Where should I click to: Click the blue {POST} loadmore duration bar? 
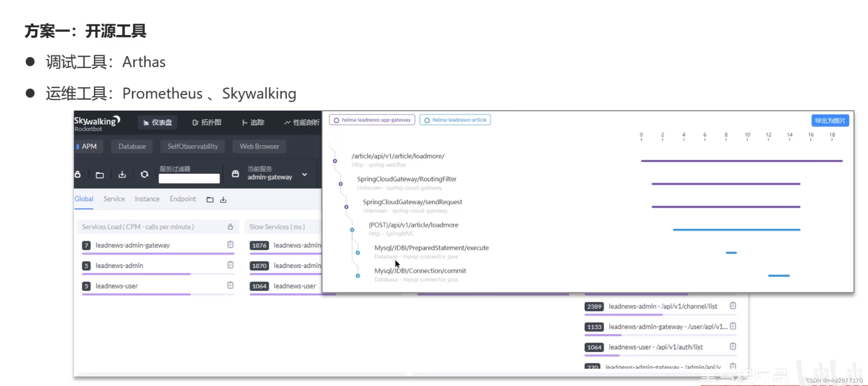736,230
